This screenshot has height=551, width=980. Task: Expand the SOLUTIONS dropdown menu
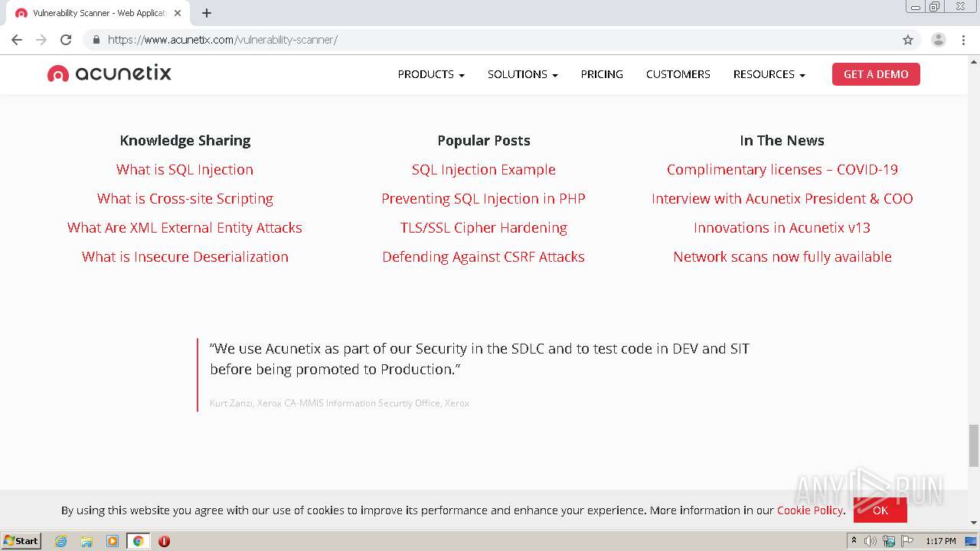point(523,74)
